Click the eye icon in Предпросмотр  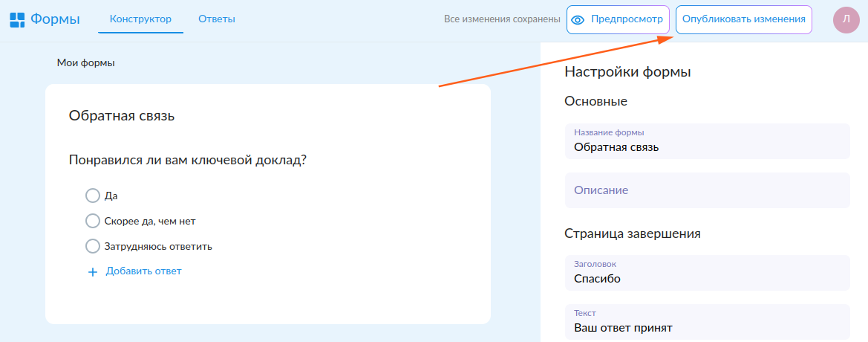(578, 20)
